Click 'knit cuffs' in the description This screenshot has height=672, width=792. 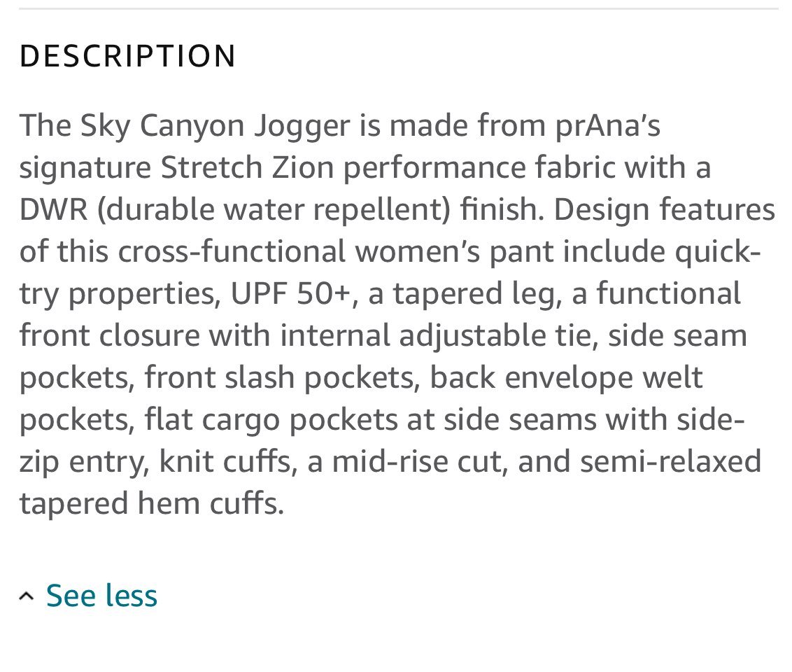225,462
